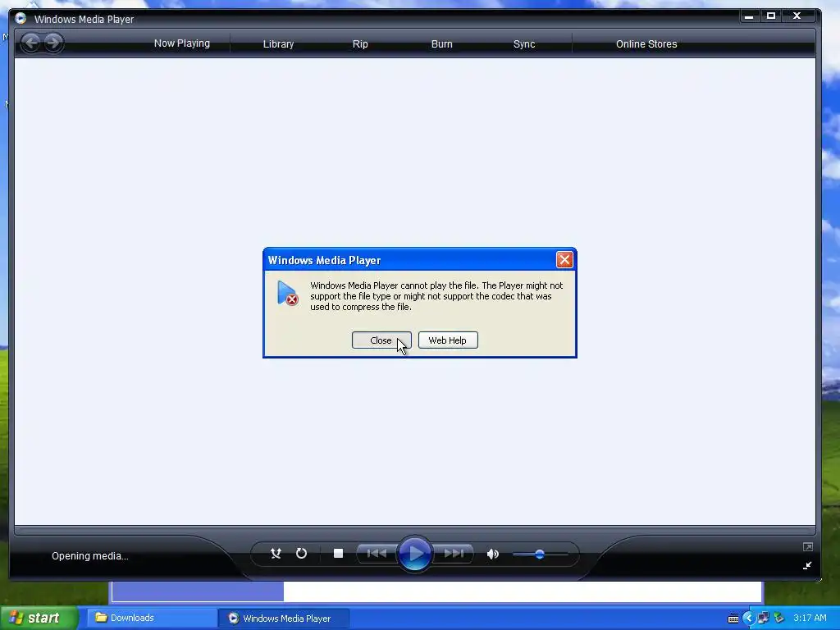Skip to the next track

click(453, 554)
